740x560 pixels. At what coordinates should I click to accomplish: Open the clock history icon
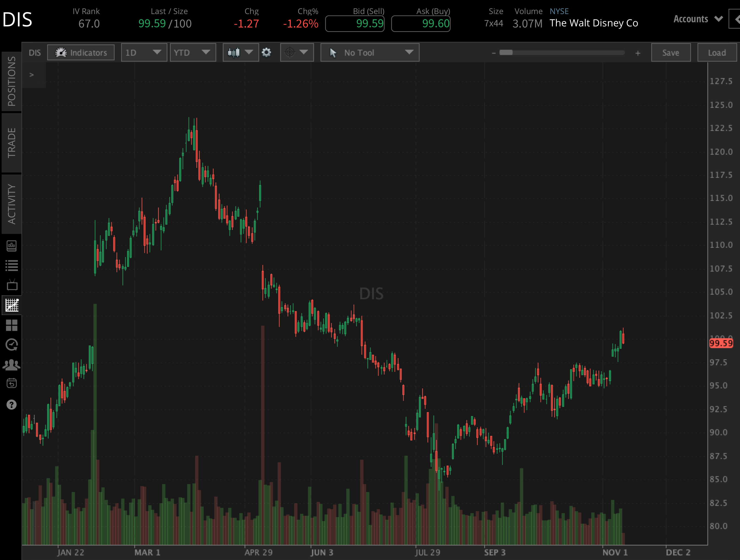click(x=12, y=345)
